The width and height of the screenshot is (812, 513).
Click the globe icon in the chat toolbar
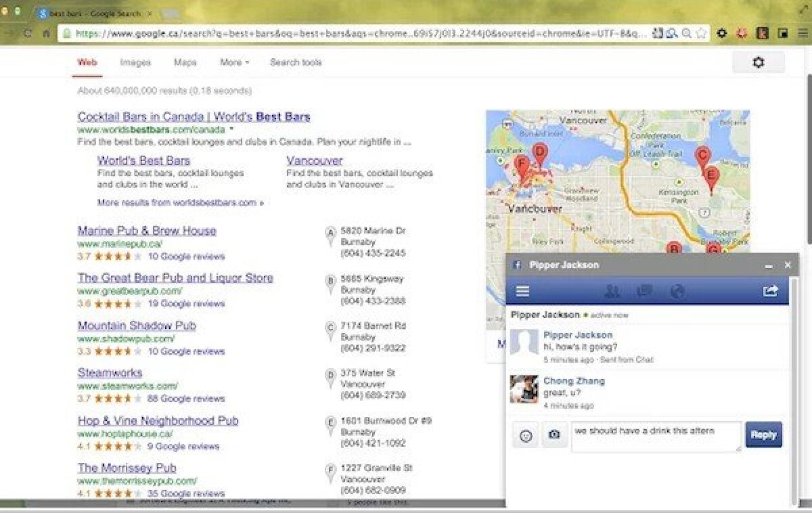(677, 290)
